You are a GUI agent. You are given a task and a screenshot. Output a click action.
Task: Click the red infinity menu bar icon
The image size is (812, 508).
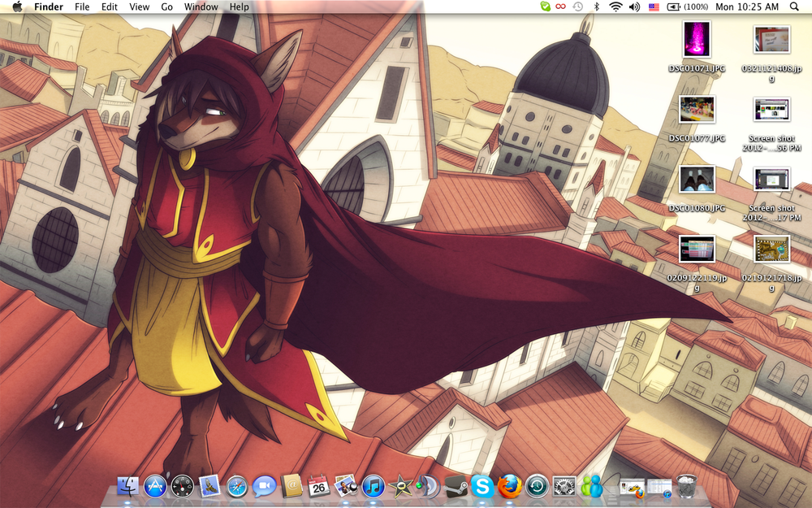click(x=560, y=7)
